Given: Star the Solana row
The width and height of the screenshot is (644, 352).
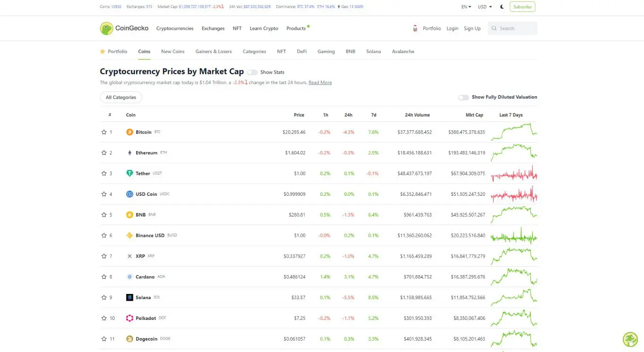Looking at the screenshot, I should (x=104, y=297).
